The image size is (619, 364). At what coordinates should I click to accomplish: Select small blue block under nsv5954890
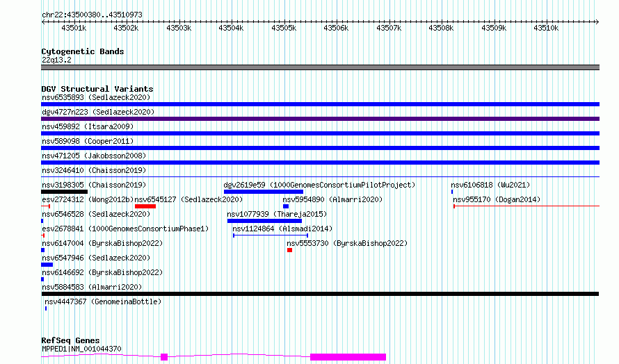pos(286,206)
